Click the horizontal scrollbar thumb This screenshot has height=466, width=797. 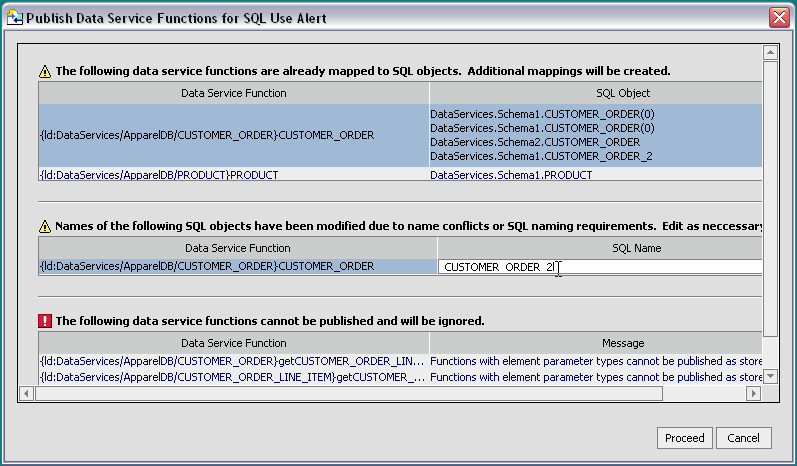[349, 393]
